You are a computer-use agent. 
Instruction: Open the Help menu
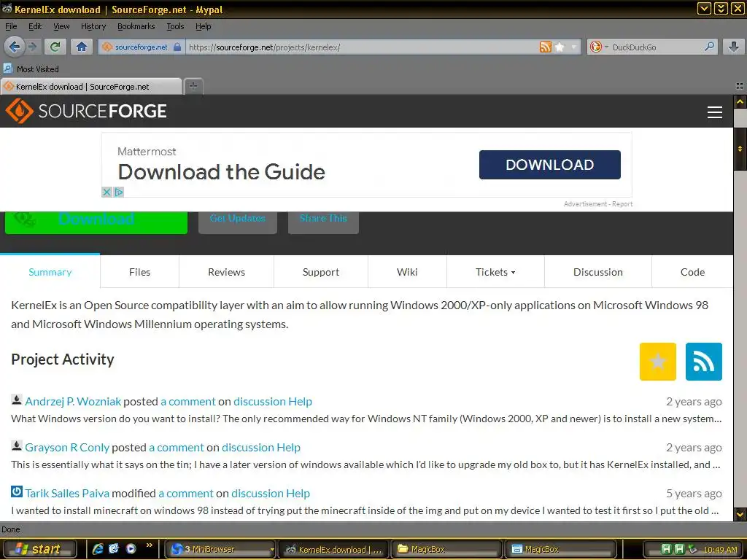coord(204,26)
